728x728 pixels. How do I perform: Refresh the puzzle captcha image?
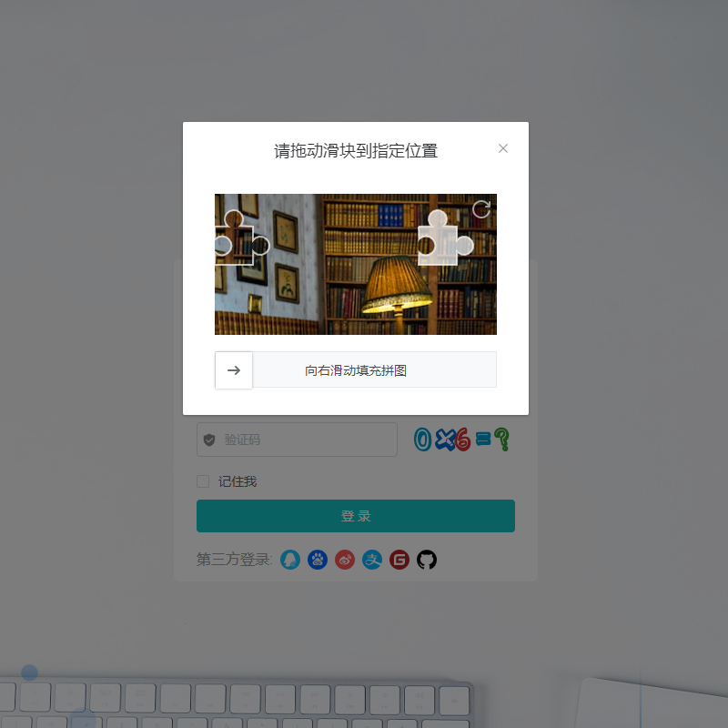click(x=481, y=209)
